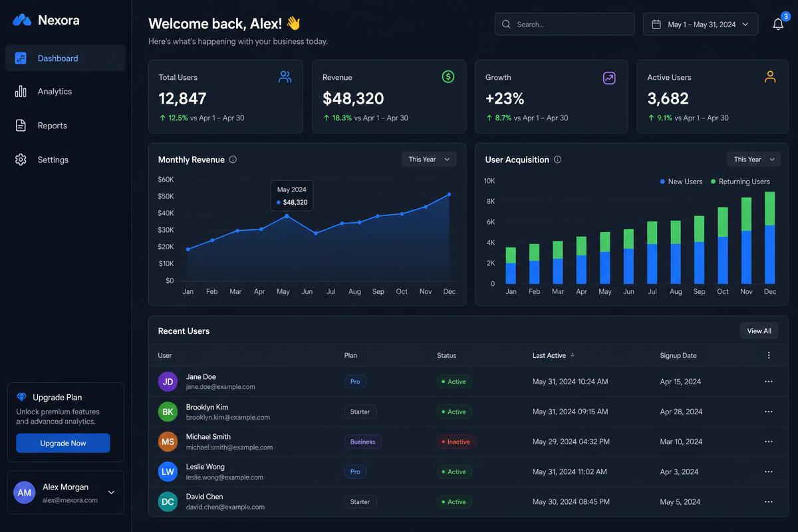Screen dimensions: 798x532
Task: Click the Upgrade Now button
Action: (63, 443)
